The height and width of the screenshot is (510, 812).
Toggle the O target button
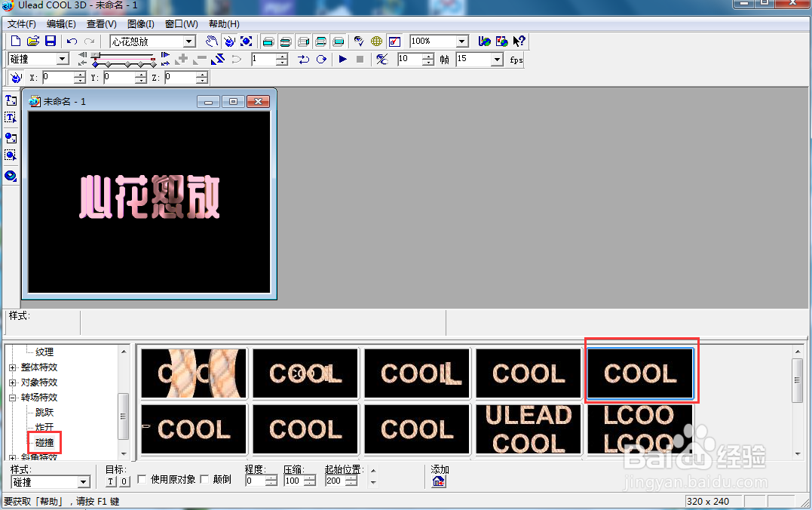coord(124,481)
